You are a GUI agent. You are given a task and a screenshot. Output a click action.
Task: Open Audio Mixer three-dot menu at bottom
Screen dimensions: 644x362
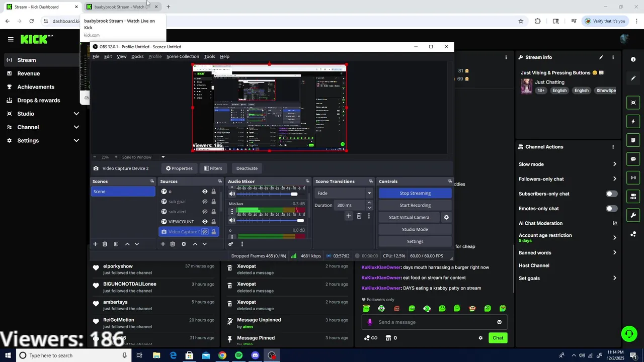tap(242, 244)
